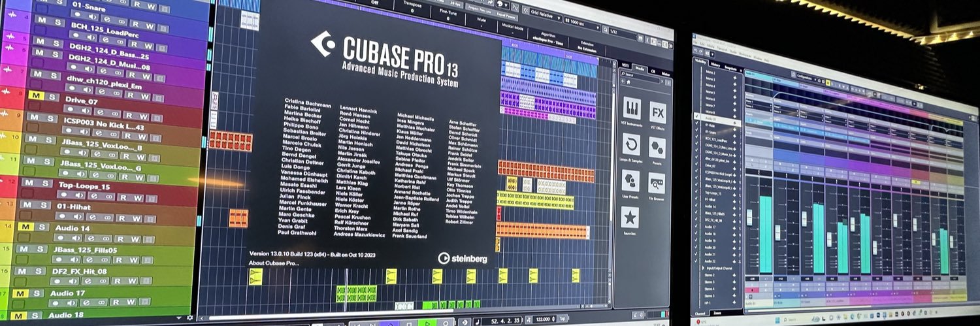
Task: Switch to the CR tab in right zone
Action: (653, 71)
